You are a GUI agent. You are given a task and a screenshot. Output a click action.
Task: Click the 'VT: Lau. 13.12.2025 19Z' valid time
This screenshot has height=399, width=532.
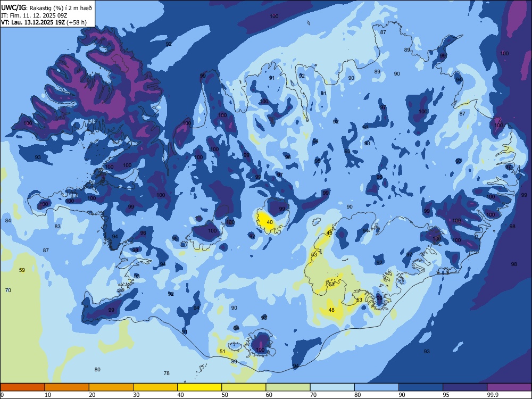tap(33, 22)
